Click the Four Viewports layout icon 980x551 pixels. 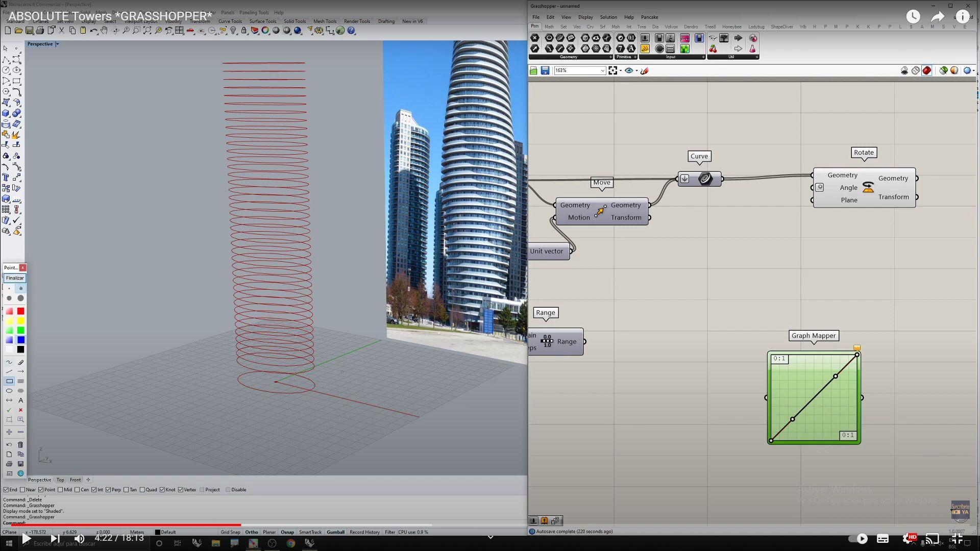coord(179,31)
